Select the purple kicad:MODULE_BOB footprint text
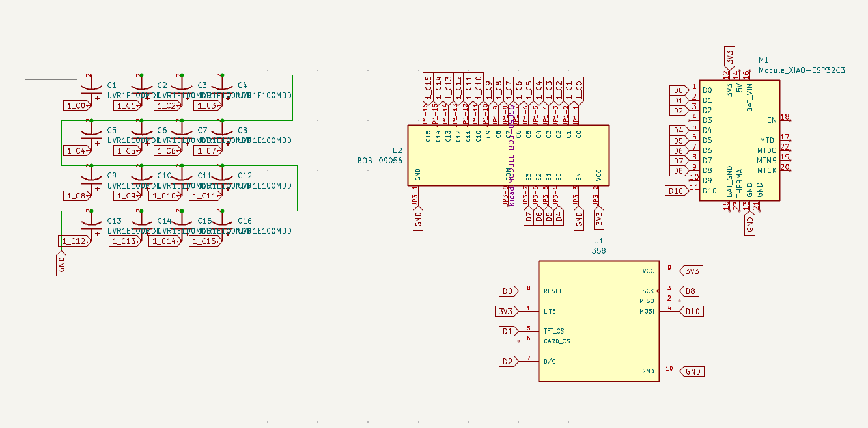The width and height of the screenshot is (868, 428). click(511, 156)
